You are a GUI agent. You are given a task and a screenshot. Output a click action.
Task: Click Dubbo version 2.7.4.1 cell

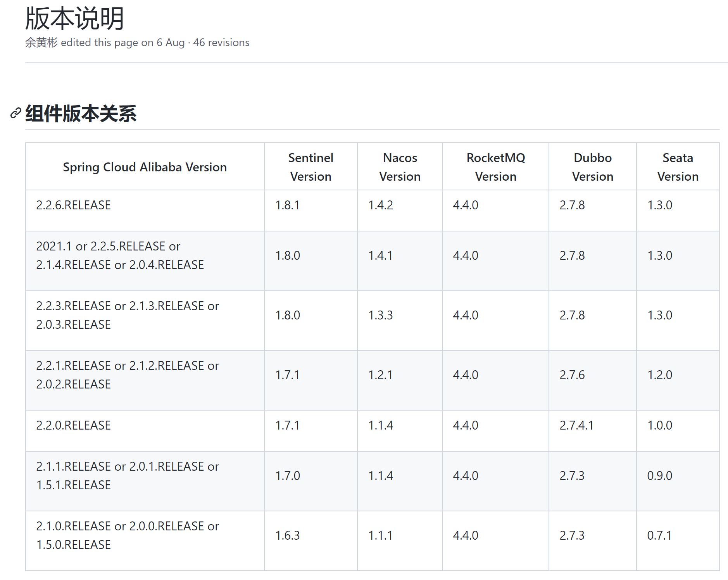(x=593, y=431)
